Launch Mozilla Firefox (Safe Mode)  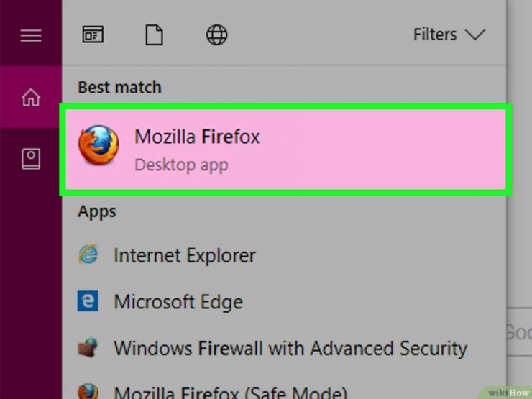tap(230, 393)
